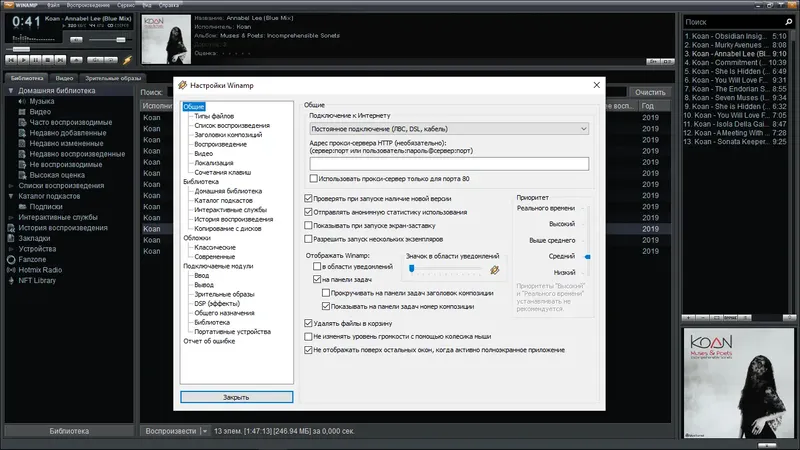The image size is (800, 450).
Task: Collapse the Каталог подкастов tree node
Action: 10,196
